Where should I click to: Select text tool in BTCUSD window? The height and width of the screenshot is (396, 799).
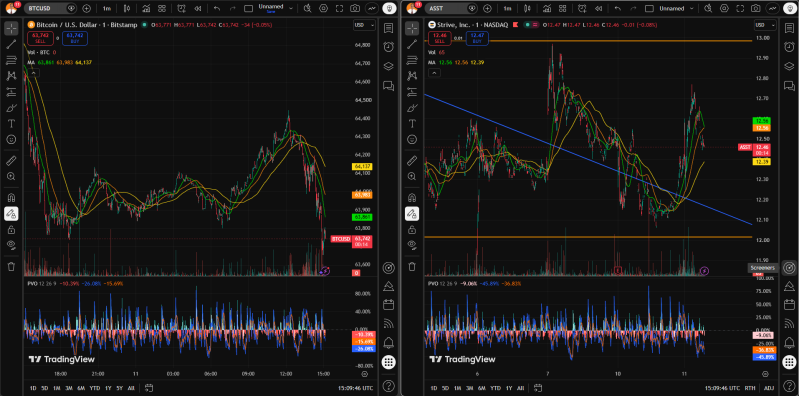tap(11, 123)
